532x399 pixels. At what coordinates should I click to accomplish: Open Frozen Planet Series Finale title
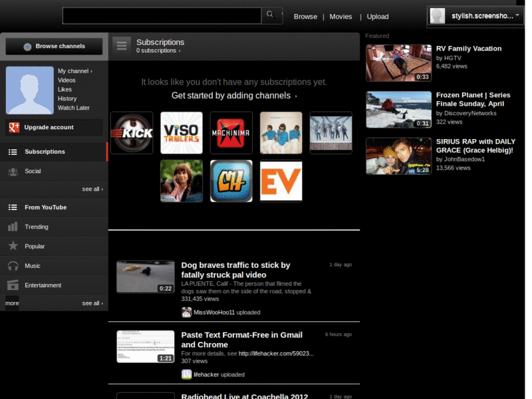[x=473, y=99]
